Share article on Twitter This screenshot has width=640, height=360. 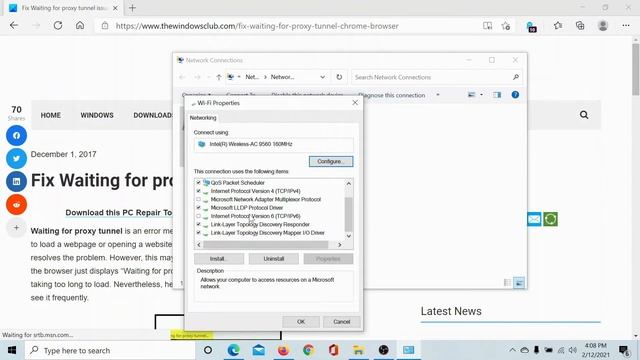[16, 158]
